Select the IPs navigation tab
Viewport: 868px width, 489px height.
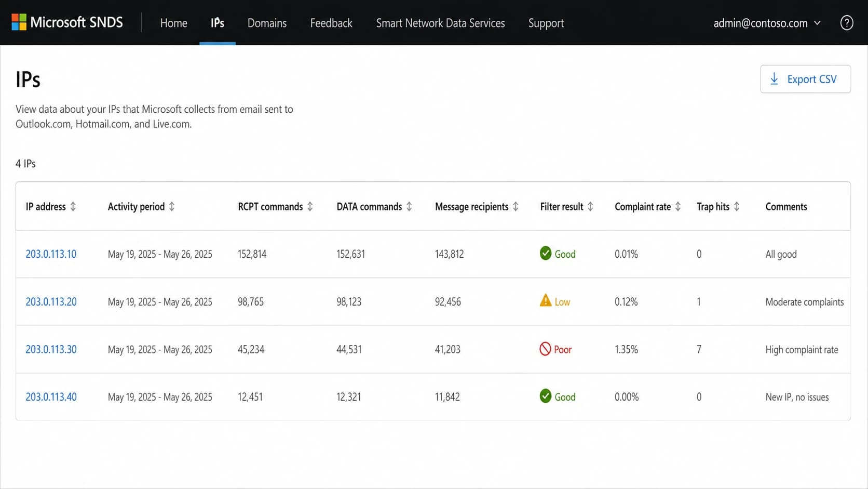218,23
